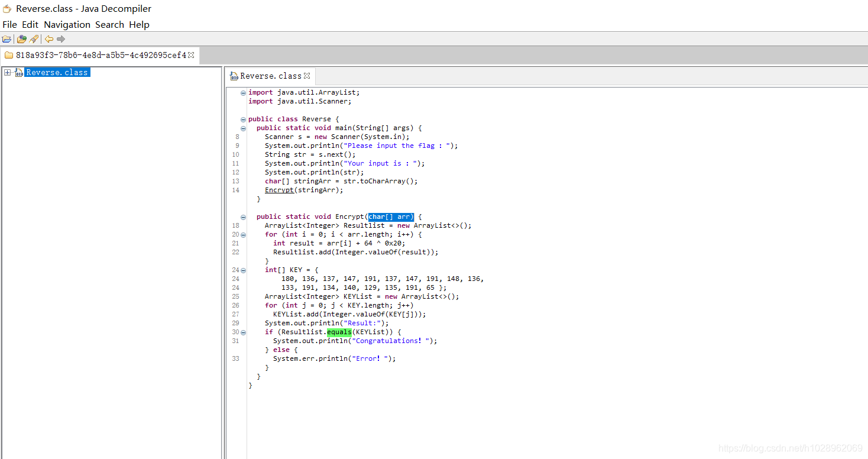Viewport: 868px width, 459px height.
Task: Click the 'Please input the flag : ' string
Action: [397, 146]
